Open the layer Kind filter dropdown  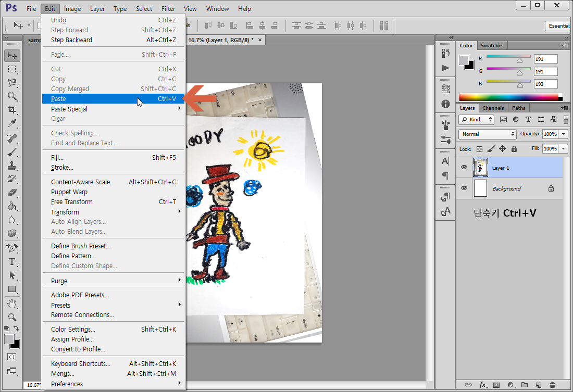477,119
